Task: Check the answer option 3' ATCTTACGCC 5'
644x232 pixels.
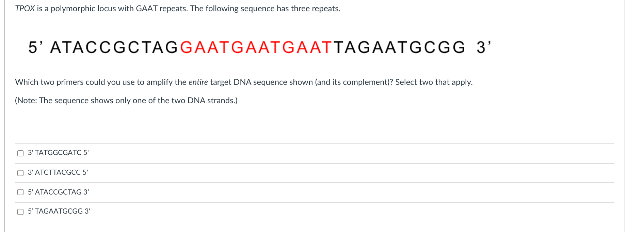Action: pos(20,173)
